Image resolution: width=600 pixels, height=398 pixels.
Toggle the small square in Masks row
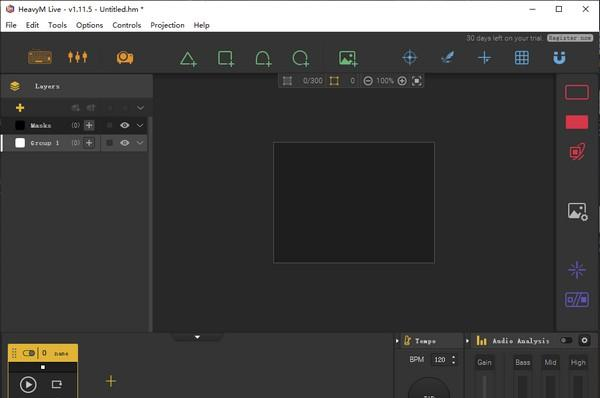pos(109,125)
